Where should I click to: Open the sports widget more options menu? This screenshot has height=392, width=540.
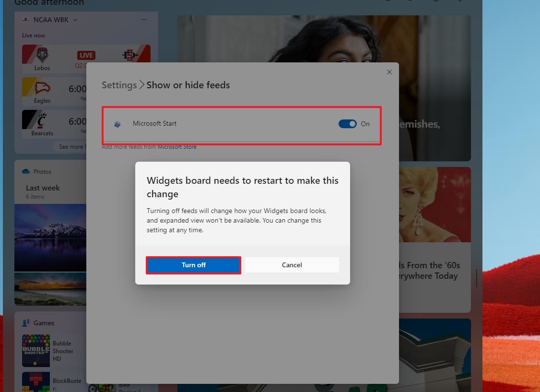click(144, 20)
